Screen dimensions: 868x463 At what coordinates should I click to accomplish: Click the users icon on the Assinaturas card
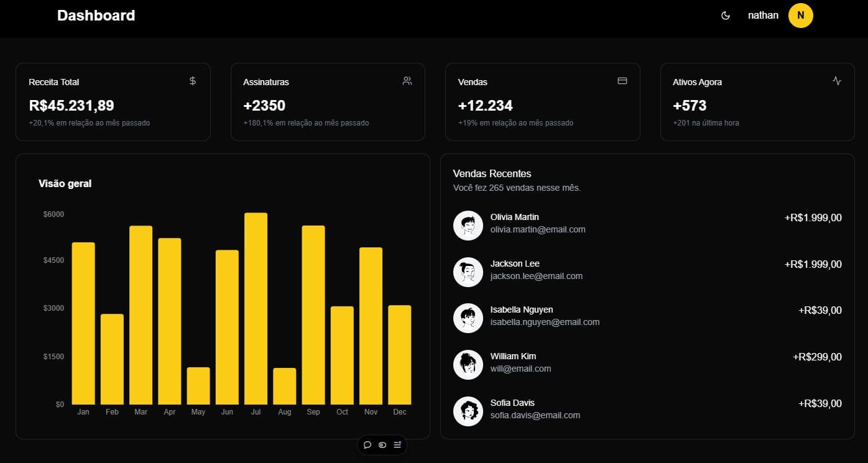pyautogui.click(x=407, y=80)
